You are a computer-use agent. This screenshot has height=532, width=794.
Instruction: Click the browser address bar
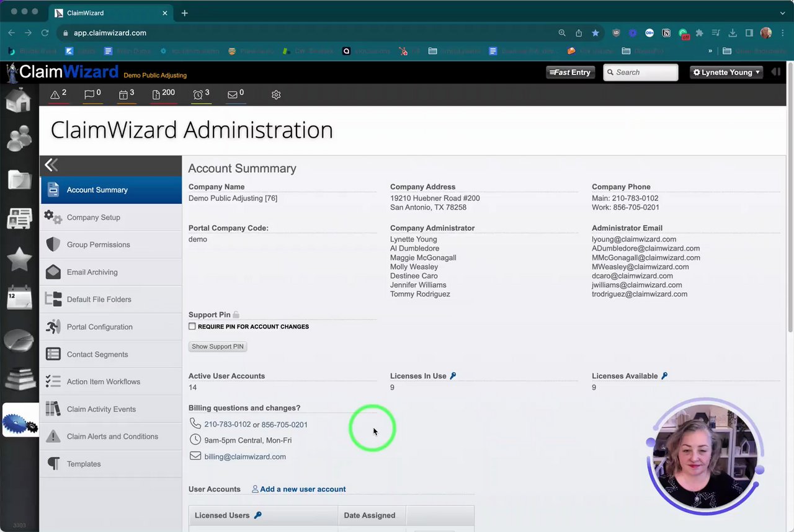pyautogui.click(x=310, y=33)
